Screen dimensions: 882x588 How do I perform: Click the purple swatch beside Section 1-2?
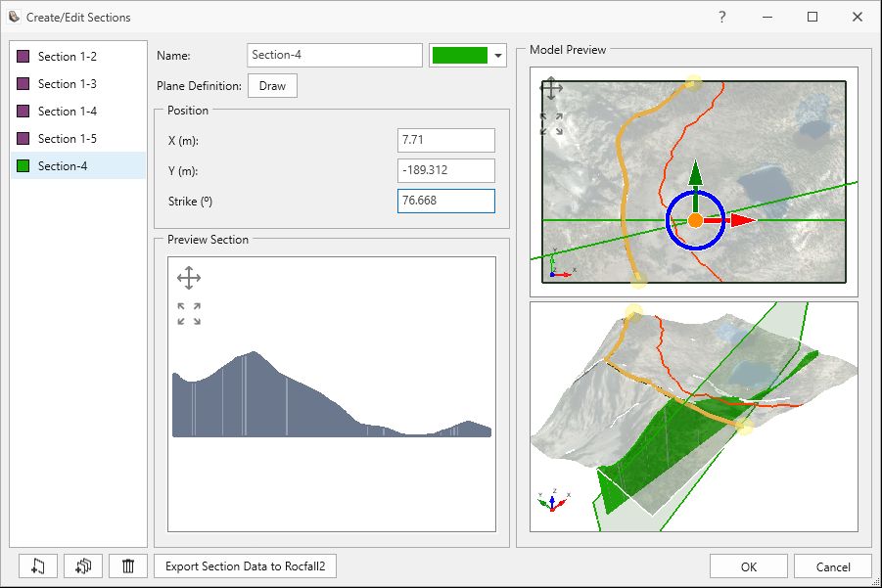pos(23,56)
